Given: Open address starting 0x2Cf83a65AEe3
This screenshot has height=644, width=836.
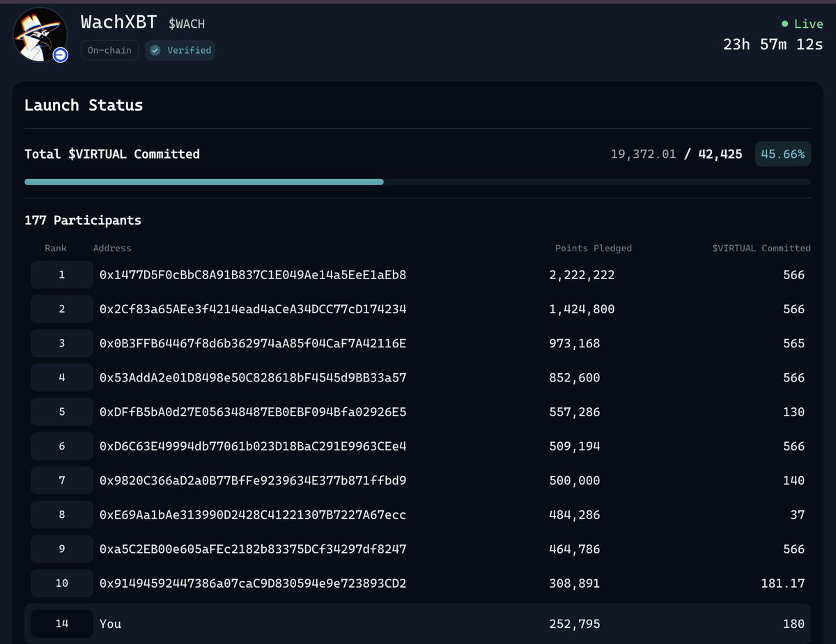Looking at the screenshot, I should click(253, 309).
